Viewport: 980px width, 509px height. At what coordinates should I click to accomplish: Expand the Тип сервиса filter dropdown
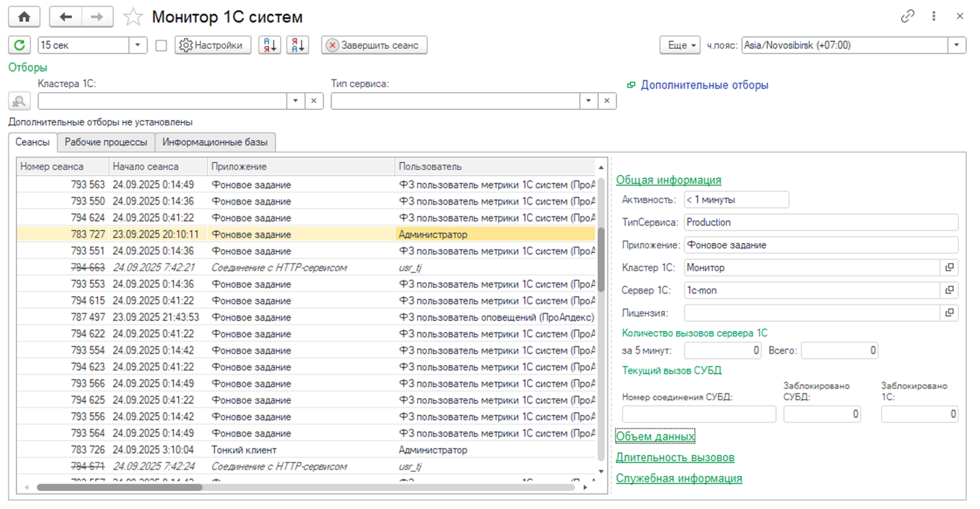pyautogui.click(x=588, y=101)
